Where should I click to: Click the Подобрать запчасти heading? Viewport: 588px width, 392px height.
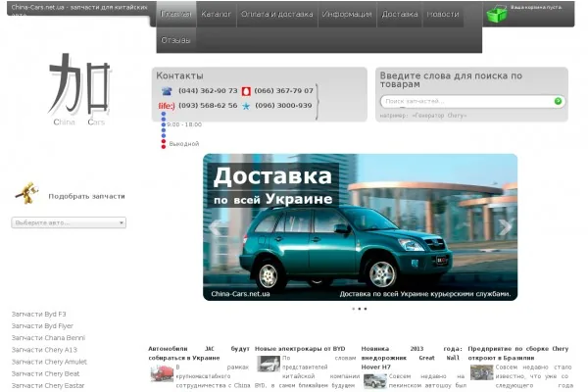click(86, 196)
